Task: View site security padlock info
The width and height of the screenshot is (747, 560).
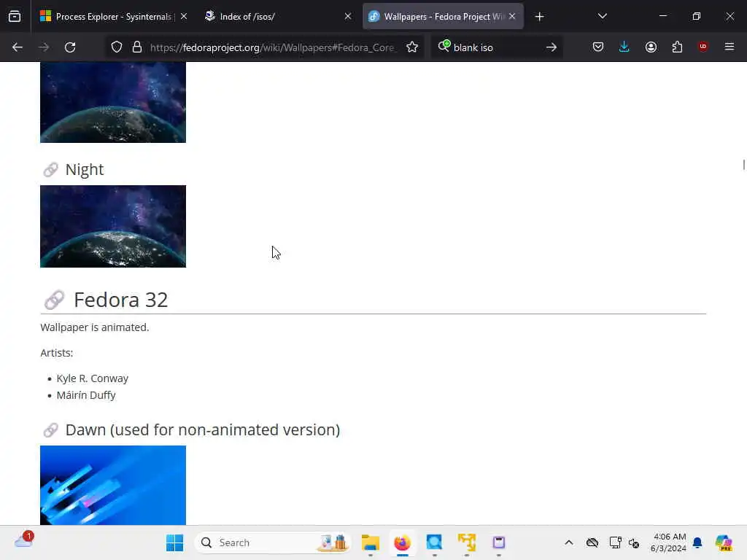Action: click(x=137, y=47)
